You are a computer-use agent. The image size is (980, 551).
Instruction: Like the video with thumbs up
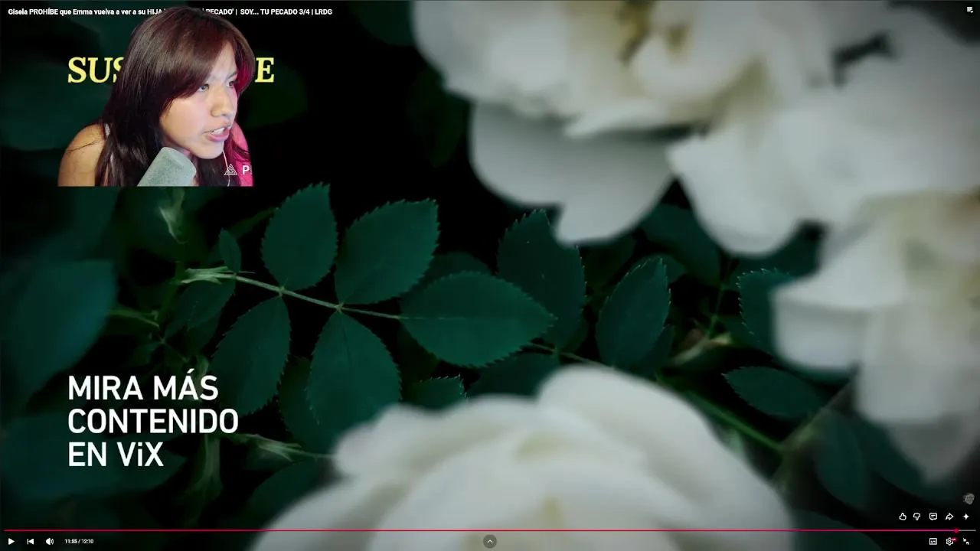[x=903, y=517]
